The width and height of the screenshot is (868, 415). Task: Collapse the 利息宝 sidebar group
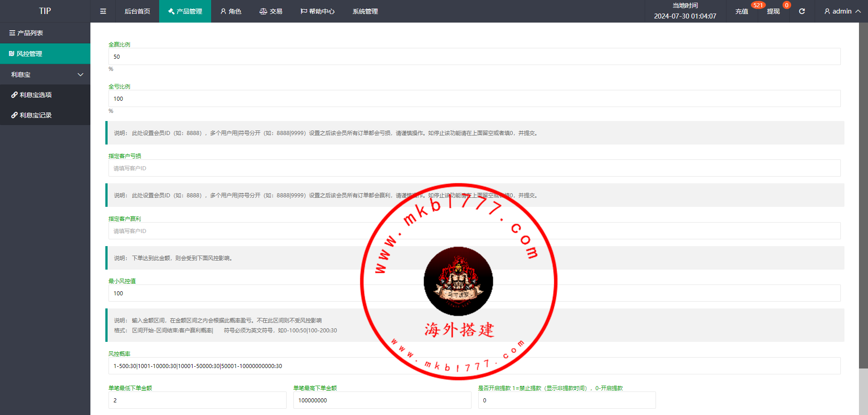pos(45,75)
